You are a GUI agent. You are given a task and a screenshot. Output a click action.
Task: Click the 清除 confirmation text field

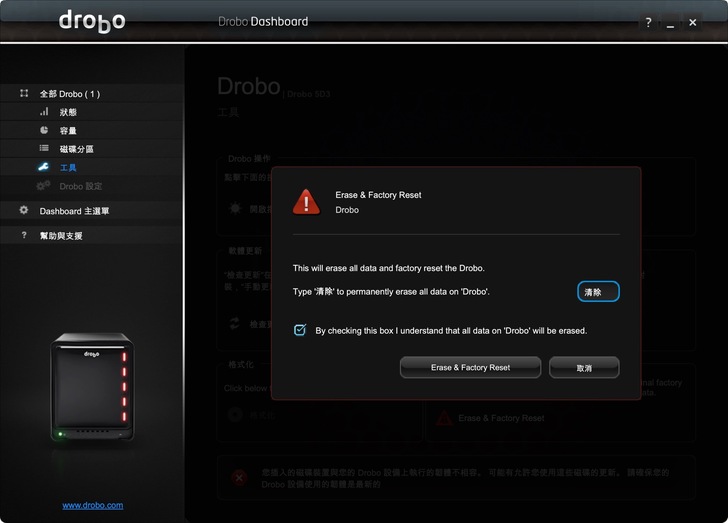point(598,292)
